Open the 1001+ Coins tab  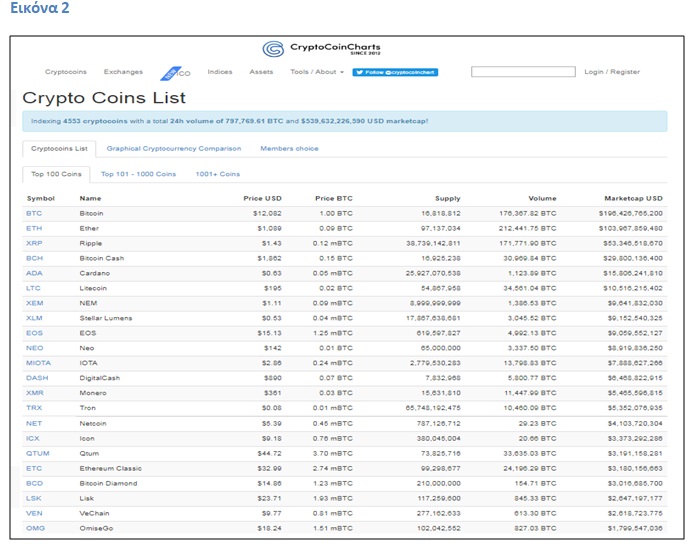218,174
